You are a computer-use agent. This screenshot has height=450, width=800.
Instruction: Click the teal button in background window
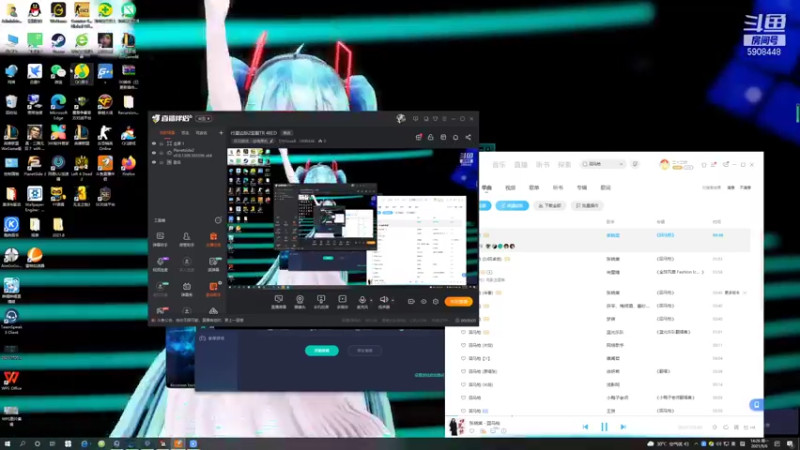(321, 351)
